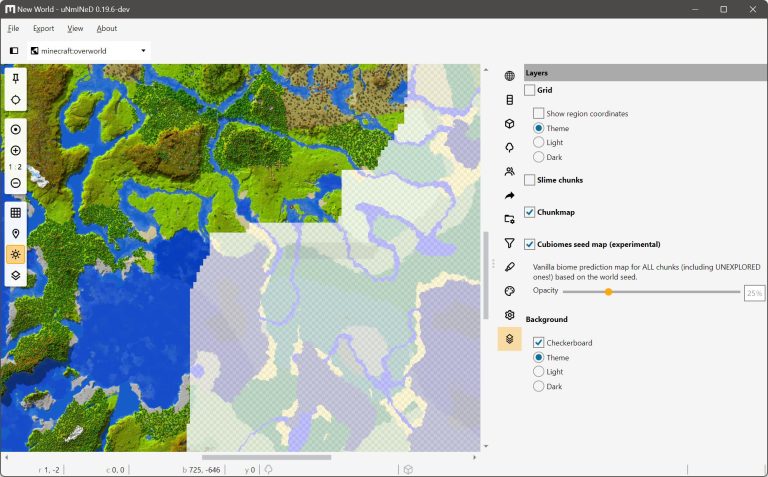The height and width of the screenshot is (477, 768).
Task: Open the About menu
Action: (107, 28)
